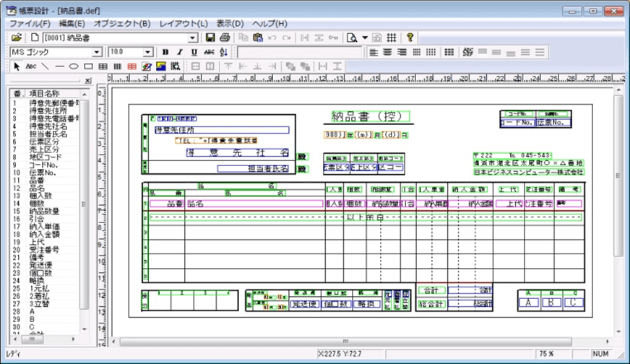630x364 pixels.
Task: Click the 得意先住所 field on the form
Action: point(222,130)
